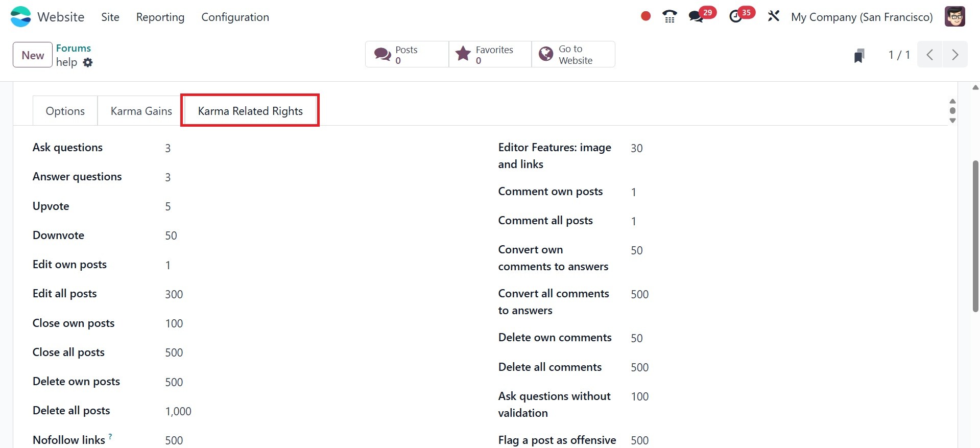Open the gear actions menu next to help

pos(88,62)
